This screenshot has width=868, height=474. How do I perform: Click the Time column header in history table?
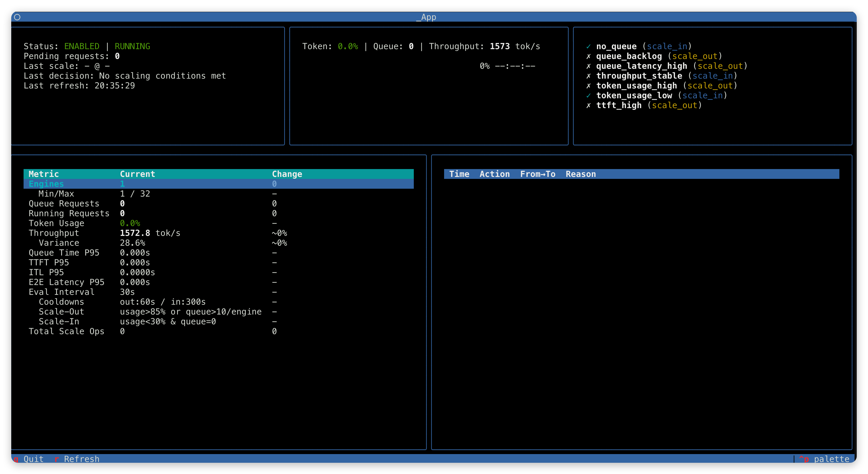[459, 174]
